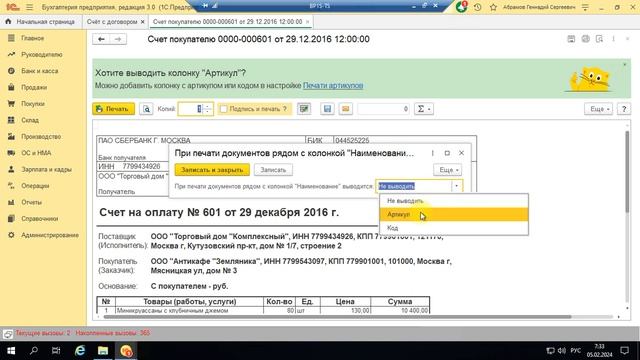The width and height of the screenshot is (640, 360).
Task: Click the Отчеты sidebar icon
Action: pyautogui.click(x=11, y=202)
